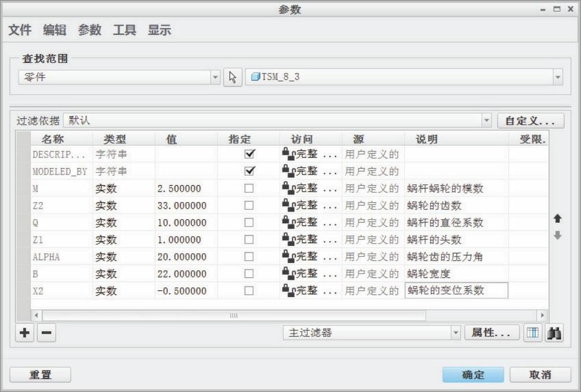Click the 确定 button
This screenshot has width=581, height=392.
pyautogui.click(x=473, y=375)
